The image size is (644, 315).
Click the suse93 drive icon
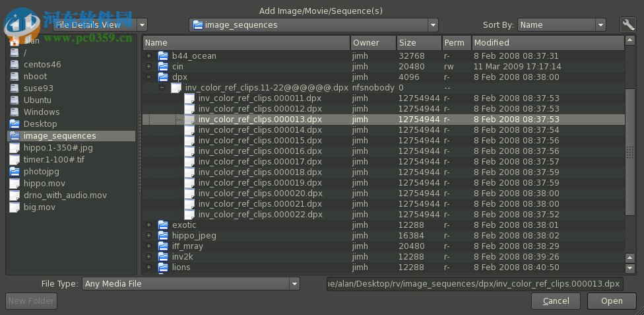pos(15,88)
